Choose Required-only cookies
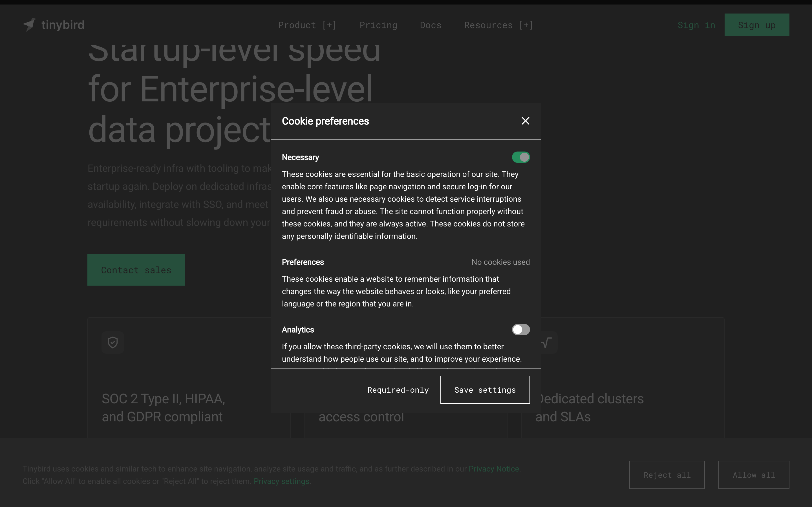This screenshot has width=812, height=507. tap(398, 390)
